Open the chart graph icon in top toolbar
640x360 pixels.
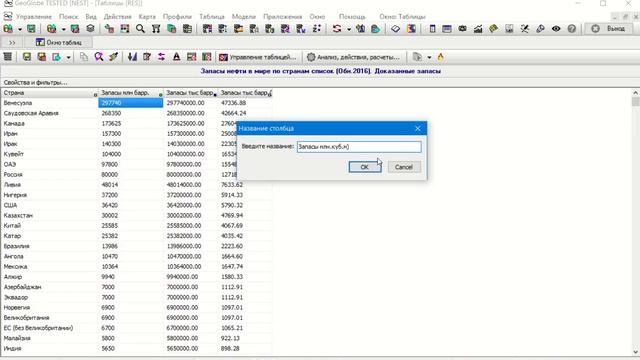[x=478, y=29]
